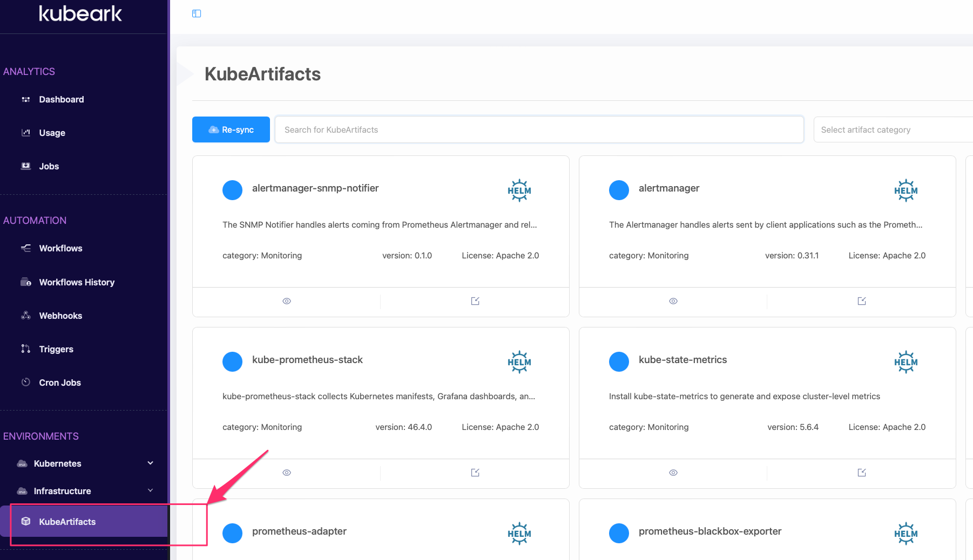Select KubeArtifacts in the sidebar
The image size is (973, 560).
67,522
